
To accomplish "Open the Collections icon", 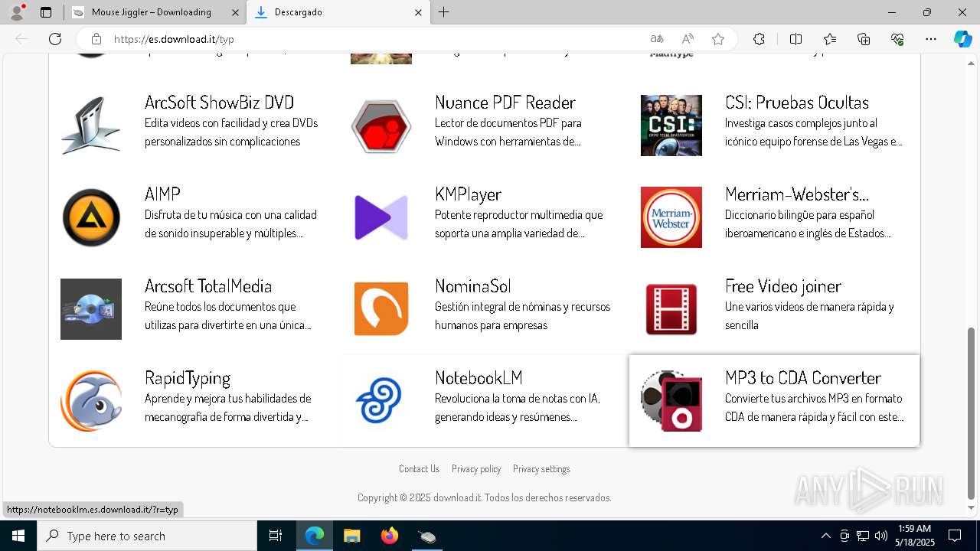I will 864,39.
